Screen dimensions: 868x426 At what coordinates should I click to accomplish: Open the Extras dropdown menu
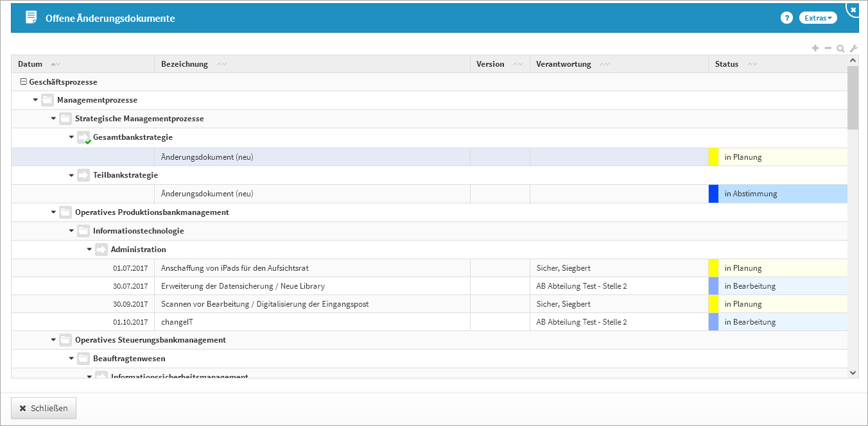(818, 18)
